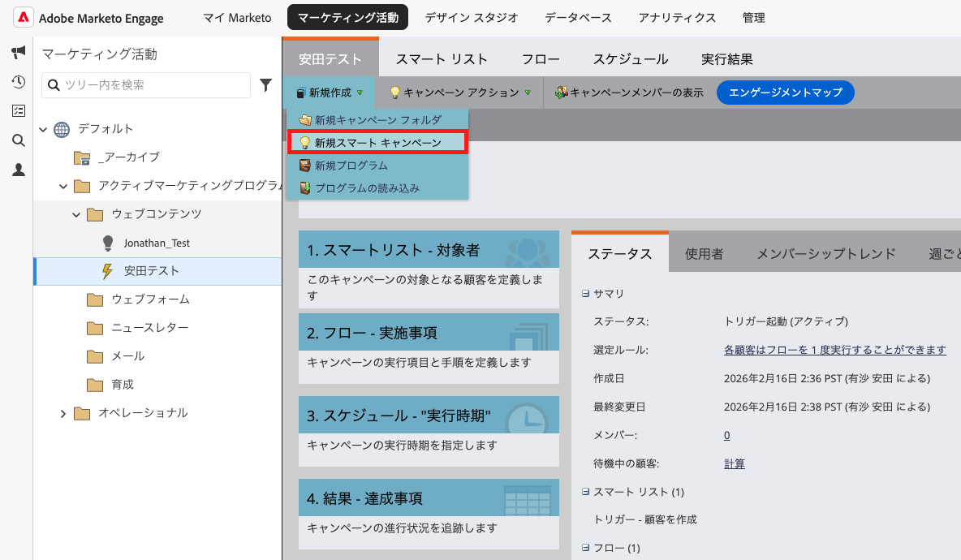Open the キャンペーン アクション dropdown
The image size is (961, 560).
click(x=459, y=93)
